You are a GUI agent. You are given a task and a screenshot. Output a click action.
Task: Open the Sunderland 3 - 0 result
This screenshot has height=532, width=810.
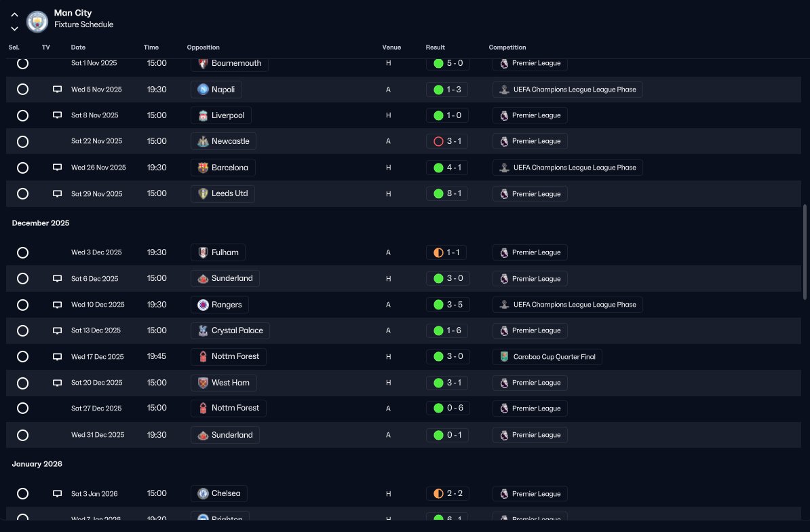(448, 278)
